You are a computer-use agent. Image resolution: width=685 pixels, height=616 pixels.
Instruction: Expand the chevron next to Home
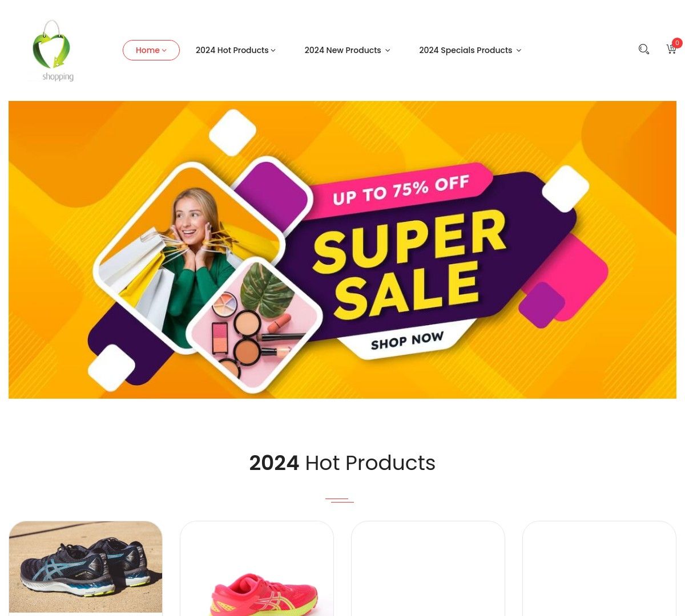pos(164,50)
